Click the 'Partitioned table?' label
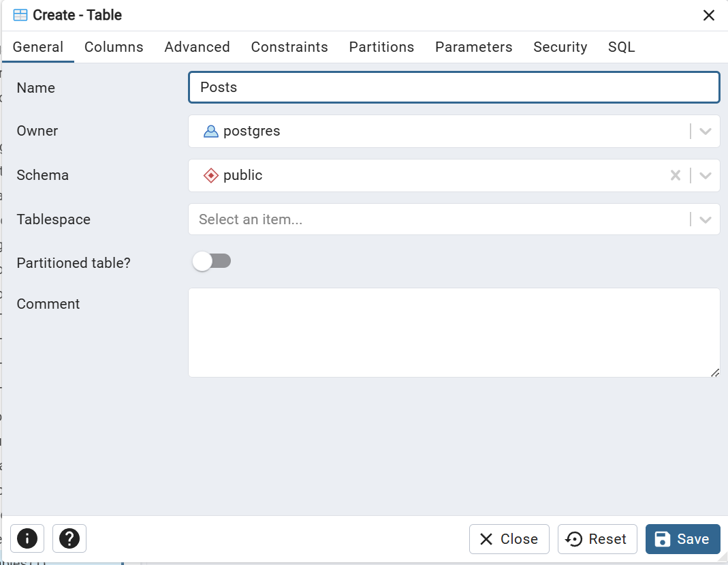Viewport: 728px width, 565px height. [x=74, y=263]
